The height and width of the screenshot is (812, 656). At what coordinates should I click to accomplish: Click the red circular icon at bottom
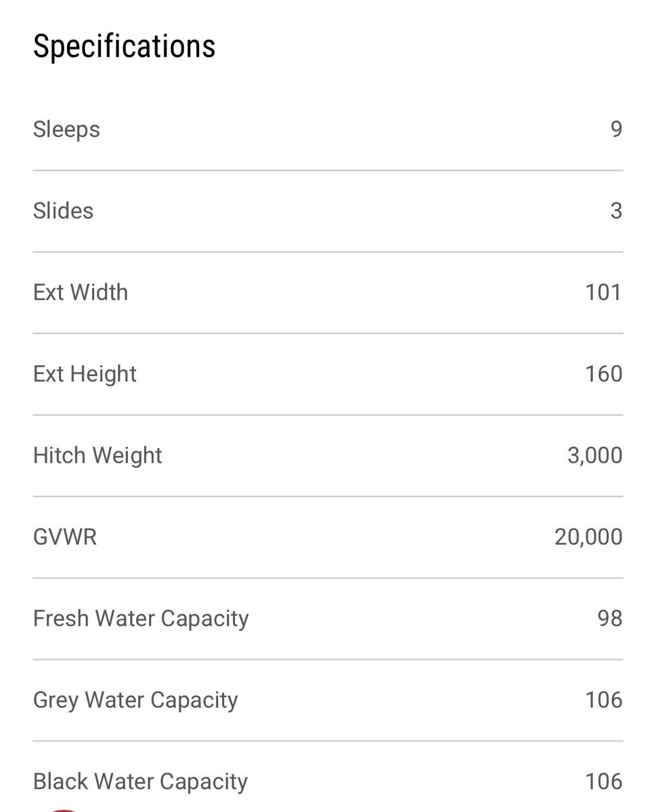tap(63, 810)
